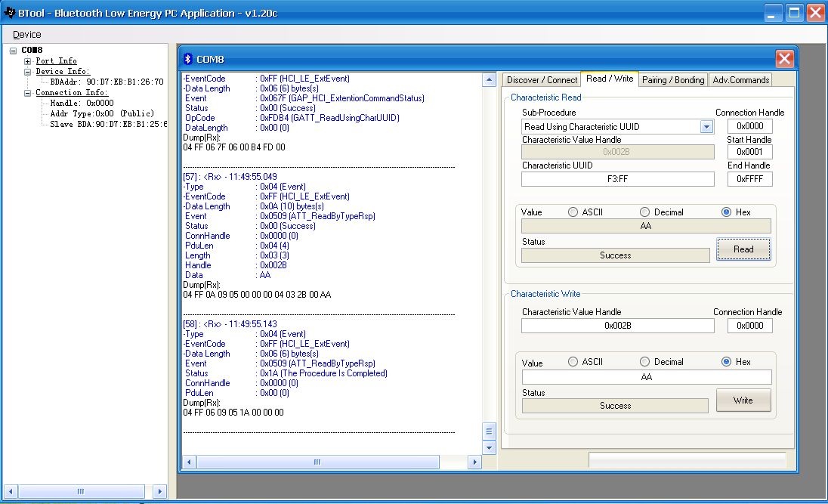Click the log horizontal scrollbar thumb
This screenshot has height=504, width=828.
[x=317, y=462]
